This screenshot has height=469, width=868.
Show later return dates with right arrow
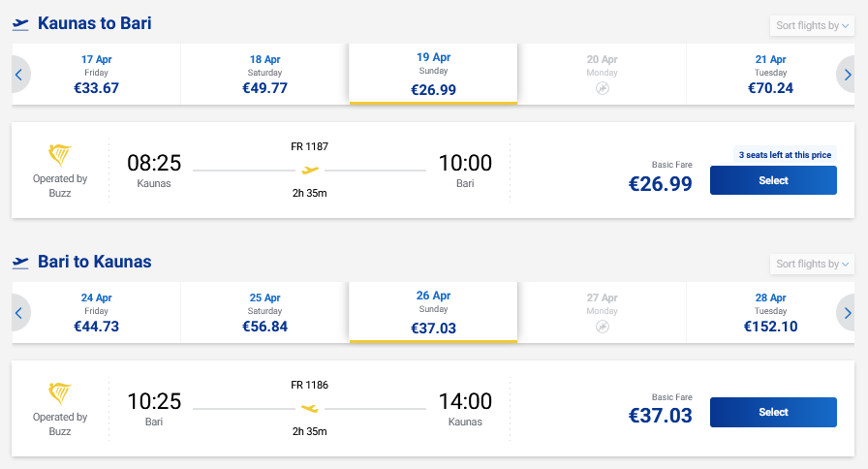click(x=848, y=312)
